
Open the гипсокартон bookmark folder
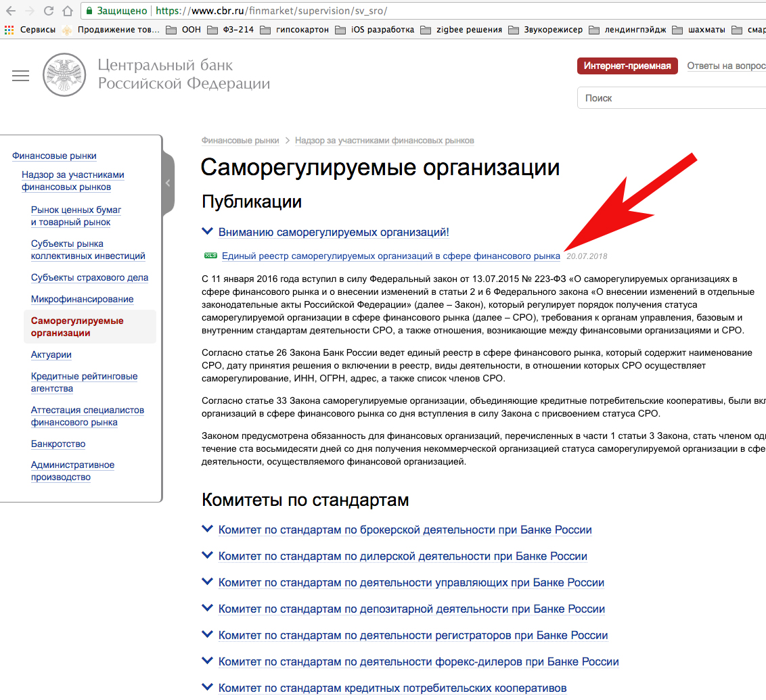294,30
